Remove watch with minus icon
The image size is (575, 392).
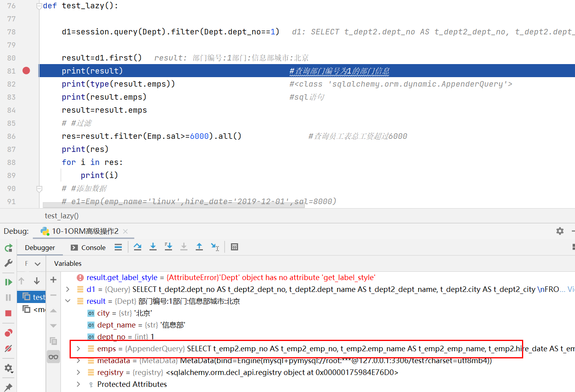[x=53, y=295]
